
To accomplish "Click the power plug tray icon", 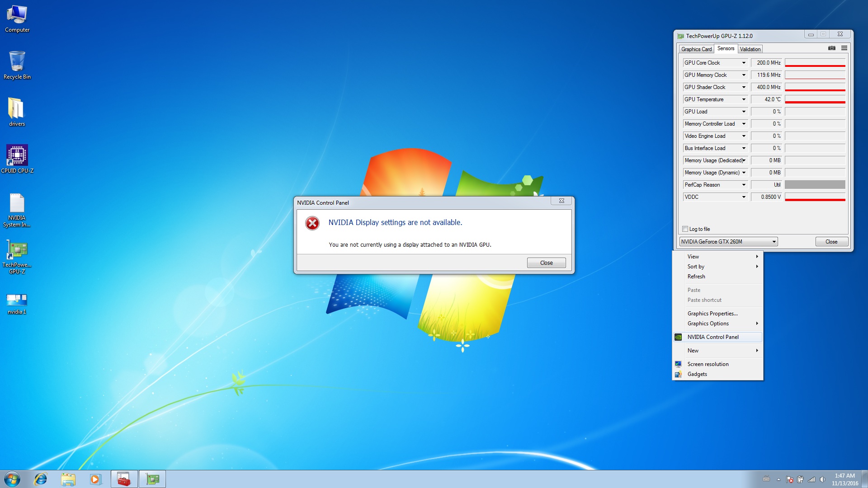I will tap(800, 479).
